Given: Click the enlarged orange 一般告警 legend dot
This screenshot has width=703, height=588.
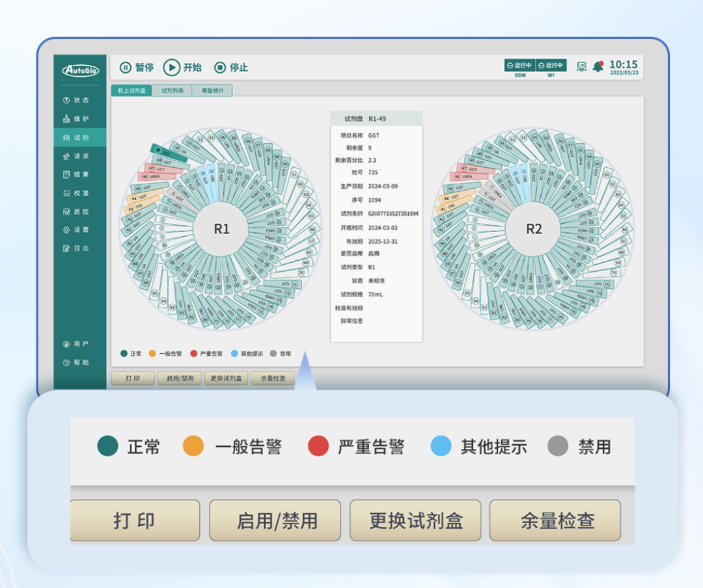Looking at the screenshot, I should click(193, 446).
